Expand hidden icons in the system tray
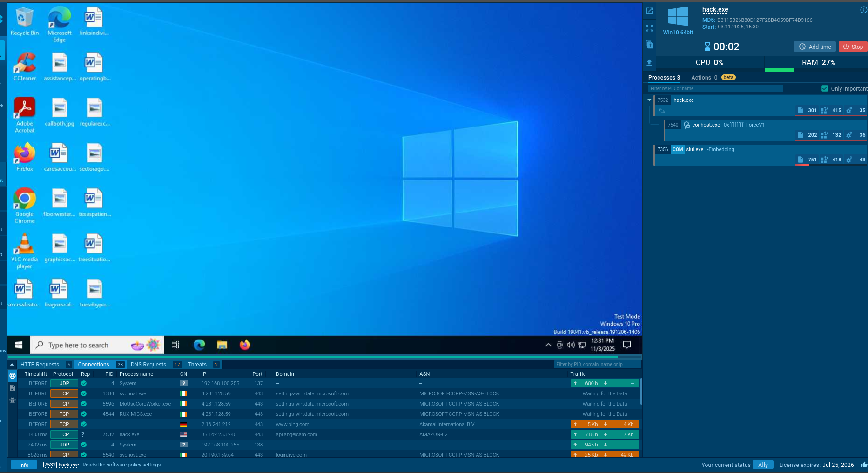 [x=548, y=345]
